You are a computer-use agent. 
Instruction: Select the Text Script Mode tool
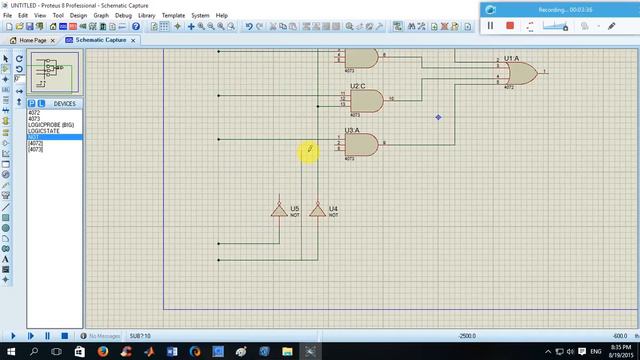pos(6,100)
